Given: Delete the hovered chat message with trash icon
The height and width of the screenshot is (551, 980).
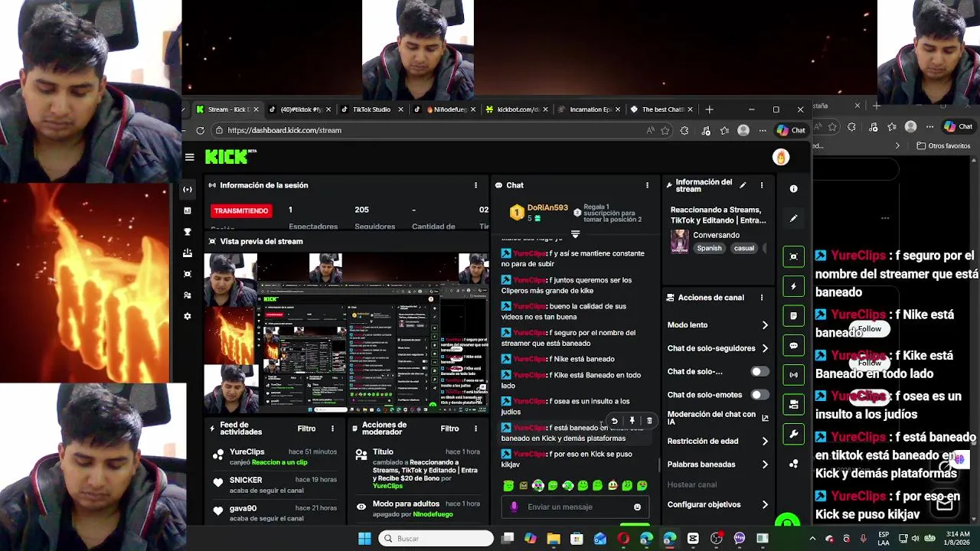Looking at the screenshot, I should point(649,421).
